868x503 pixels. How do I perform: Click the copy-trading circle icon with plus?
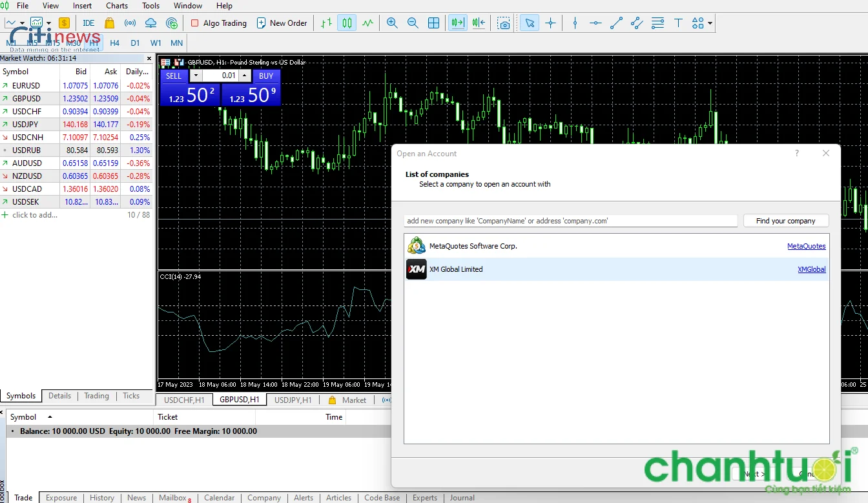pos(171,23)
